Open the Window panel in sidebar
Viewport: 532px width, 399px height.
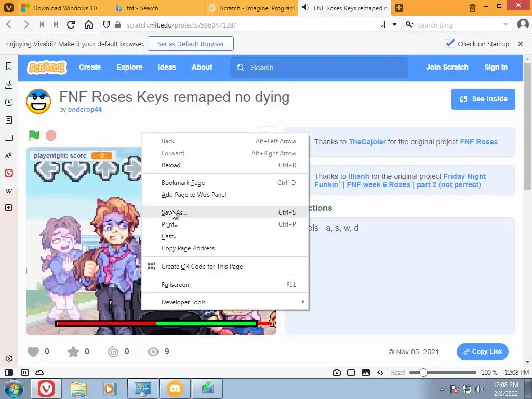tap(9, 137)
